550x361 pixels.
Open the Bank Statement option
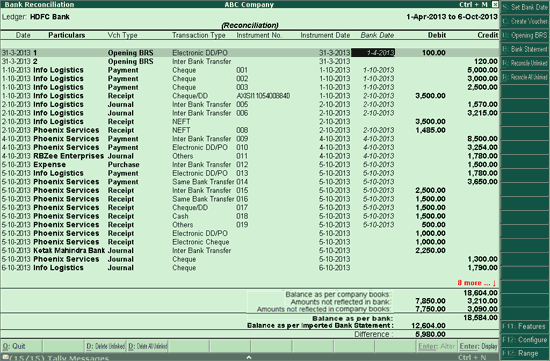point(525,49)
